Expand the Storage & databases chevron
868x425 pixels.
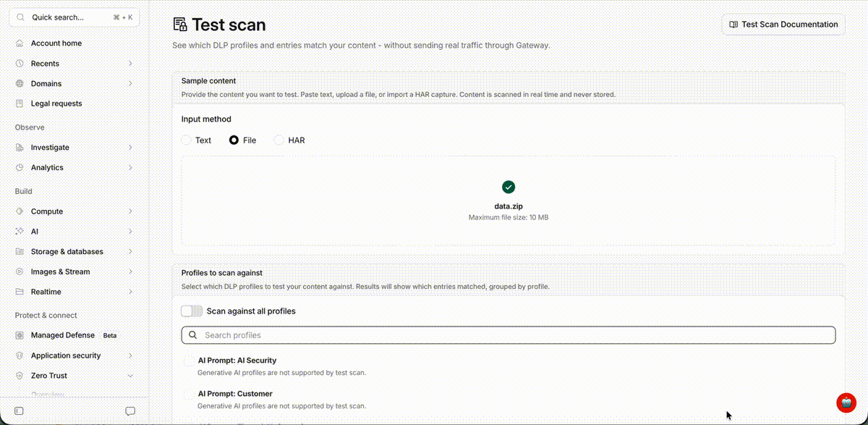point(130,252)
